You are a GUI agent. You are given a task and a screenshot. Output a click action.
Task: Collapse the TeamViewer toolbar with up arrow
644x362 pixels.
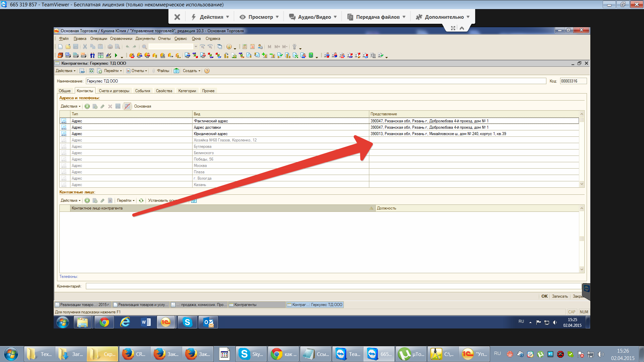point(462,28)
